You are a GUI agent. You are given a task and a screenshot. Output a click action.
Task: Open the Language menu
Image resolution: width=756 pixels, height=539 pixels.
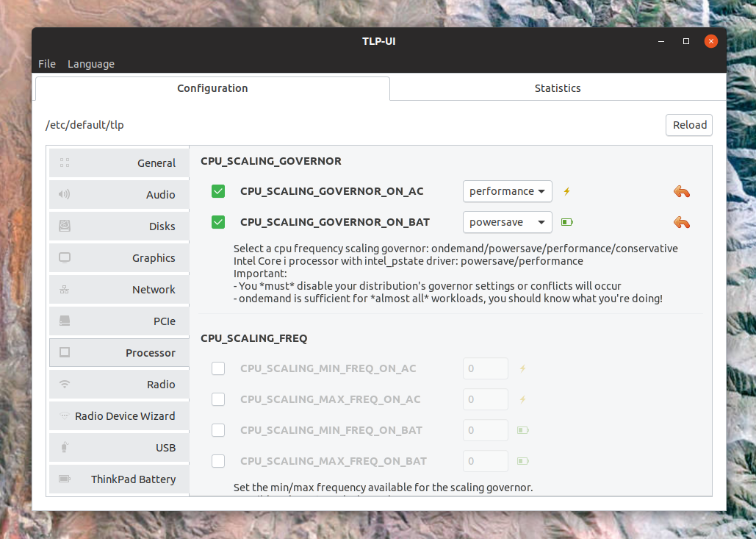click(x=91, y=64)
